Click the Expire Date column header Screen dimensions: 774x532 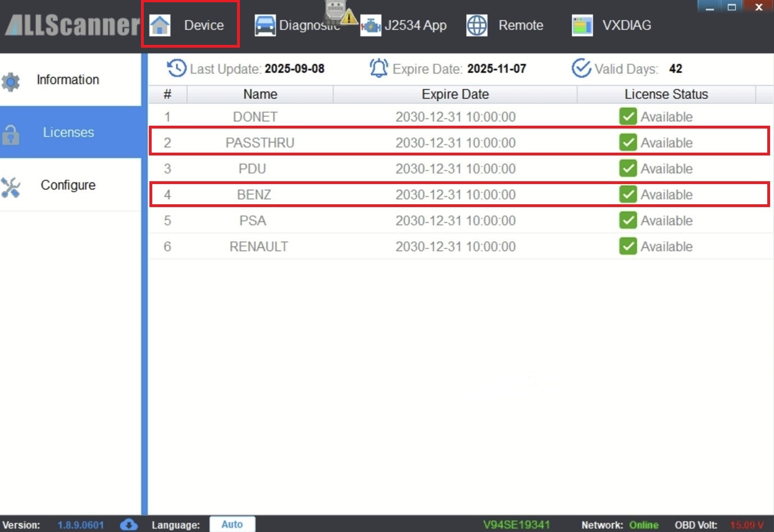pyautogui.click(x=455, y=94)
